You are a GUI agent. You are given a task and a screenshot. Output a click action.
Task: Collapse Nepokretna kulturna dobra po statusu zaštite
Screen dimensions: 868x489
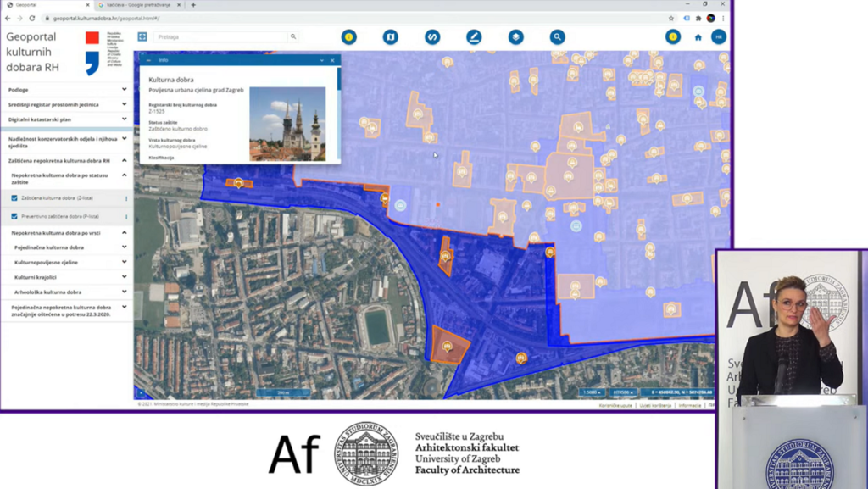pyautogui.click(x=66, y=178)
